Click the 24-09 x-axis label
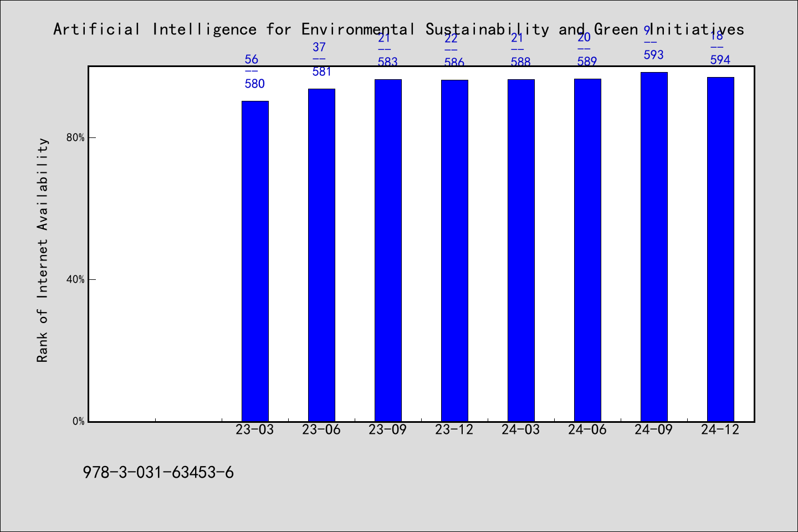 [654, 429]
